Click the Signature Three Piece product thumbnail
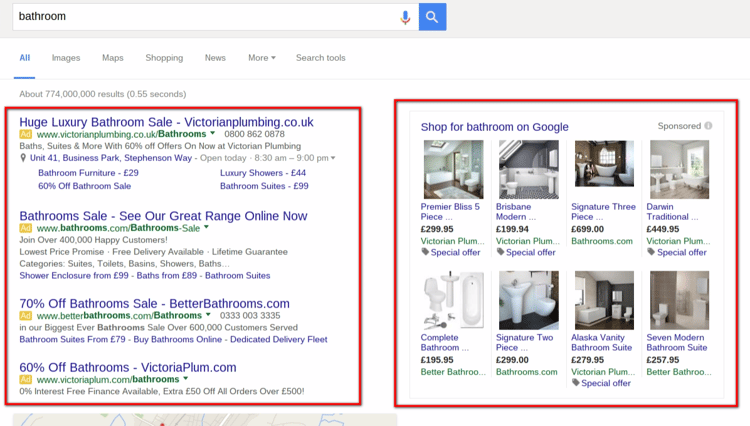 coord(603,170)
